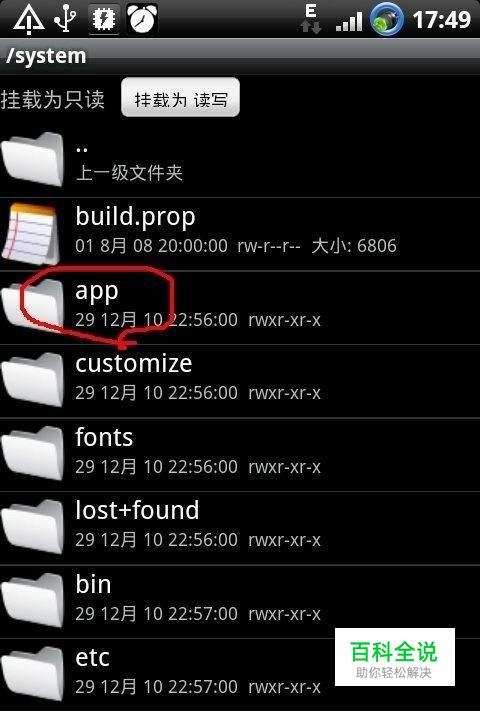Select the build.prop file name
The height and width of the screenshot is (711, 480).
point(135,218)
